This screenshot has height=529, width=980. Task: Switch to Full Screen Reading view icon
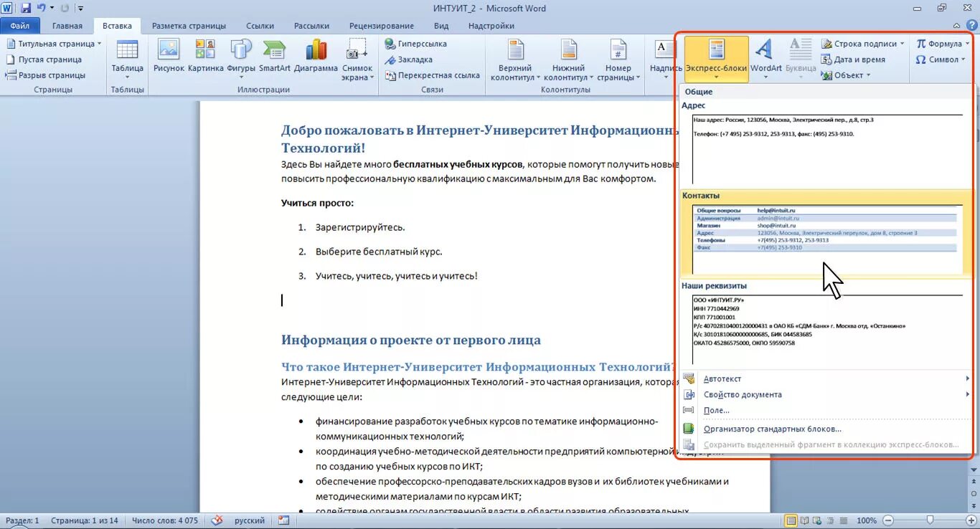[x=805, y=520]
